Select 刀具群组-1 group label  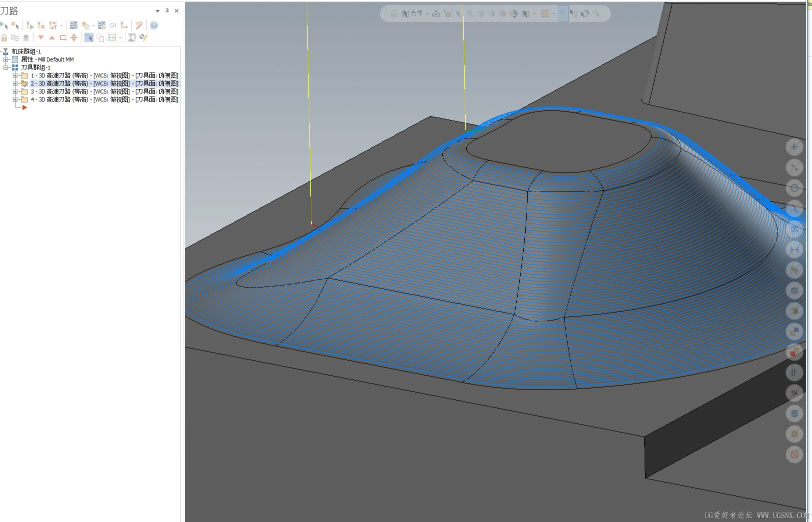click(x=35, y=67)
